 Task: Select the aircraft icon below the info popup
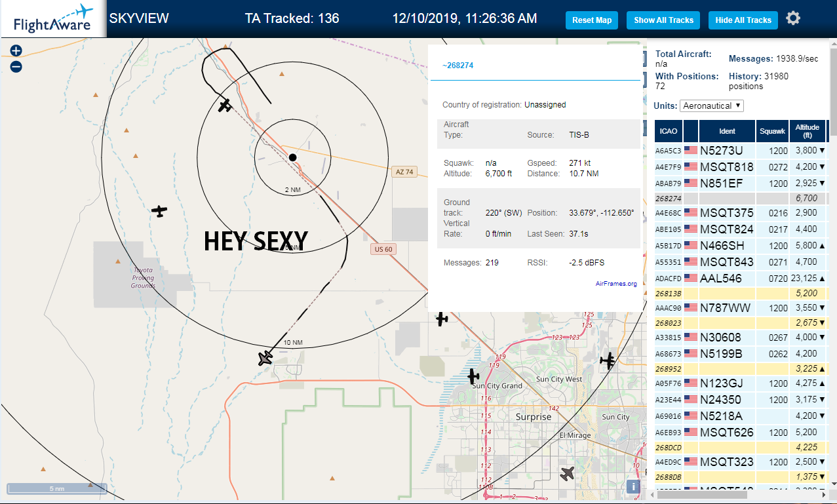pos(442,319)
